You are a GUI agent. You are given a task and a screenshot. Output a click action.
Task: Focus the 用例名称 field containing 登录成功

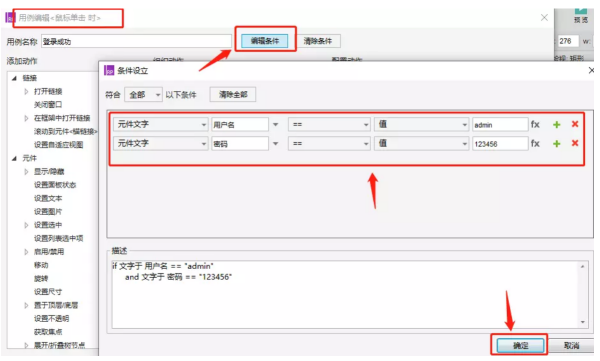pos(136,41)
